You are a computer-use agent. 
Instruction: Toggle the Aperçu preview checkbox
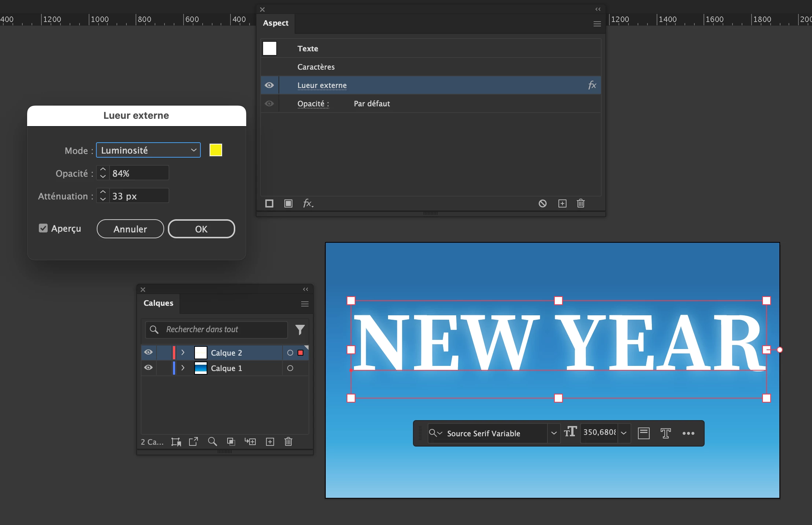43,228
